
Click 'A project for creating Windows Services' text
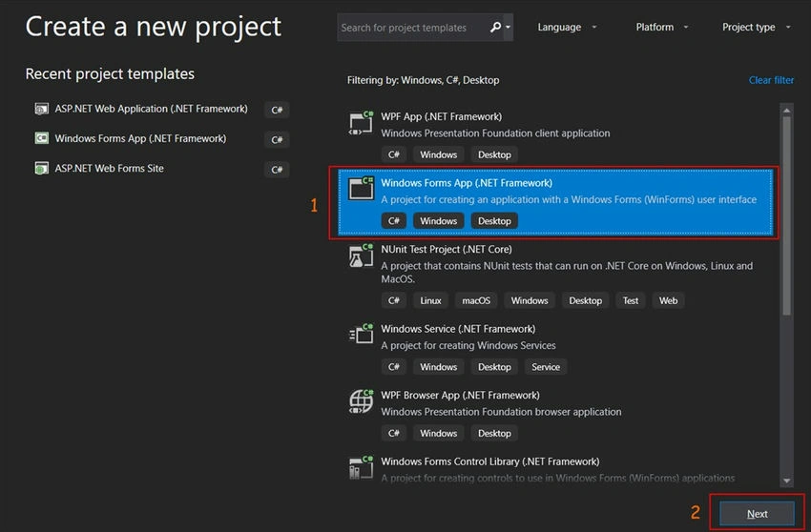[468, 345]
